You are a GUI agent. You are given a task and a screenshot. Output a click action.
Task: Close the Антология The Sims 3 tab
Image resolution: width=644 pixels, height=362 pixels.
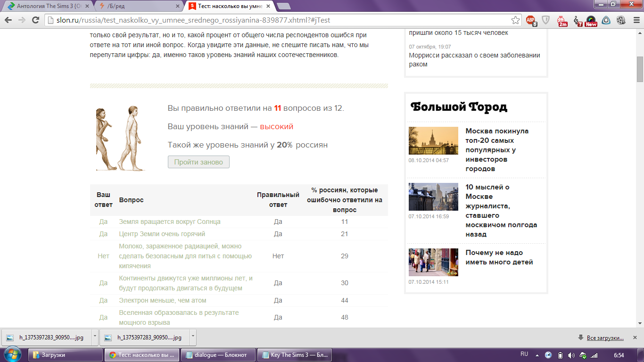(x=88, y=6)
